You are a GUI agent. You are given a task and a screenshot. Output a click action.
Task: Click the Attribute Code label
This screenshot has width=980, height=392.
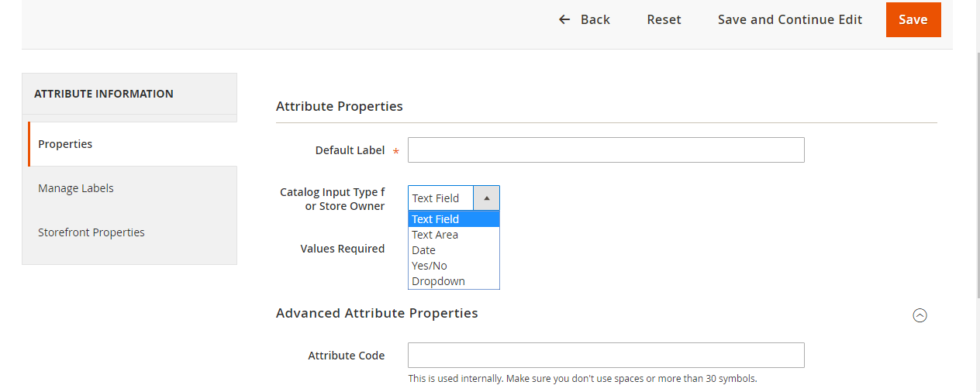pos(347,356)
